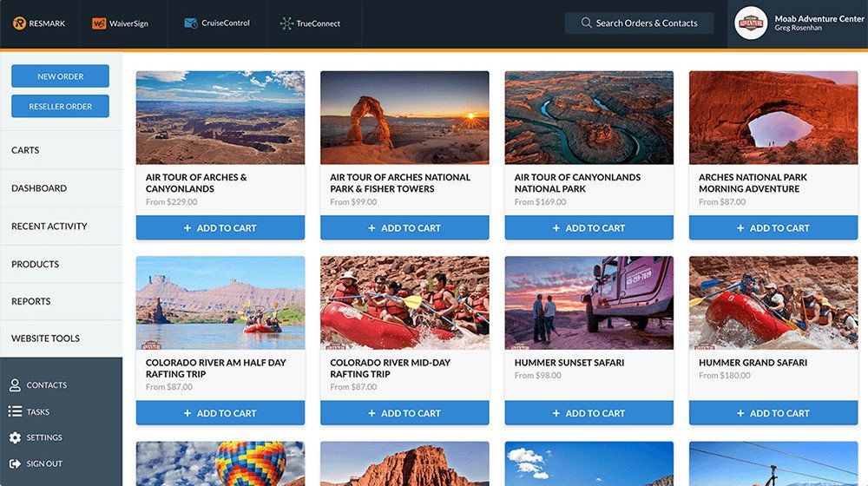
Task: Add Hummer Sunset Safari to cart
Action: [589, 413]
